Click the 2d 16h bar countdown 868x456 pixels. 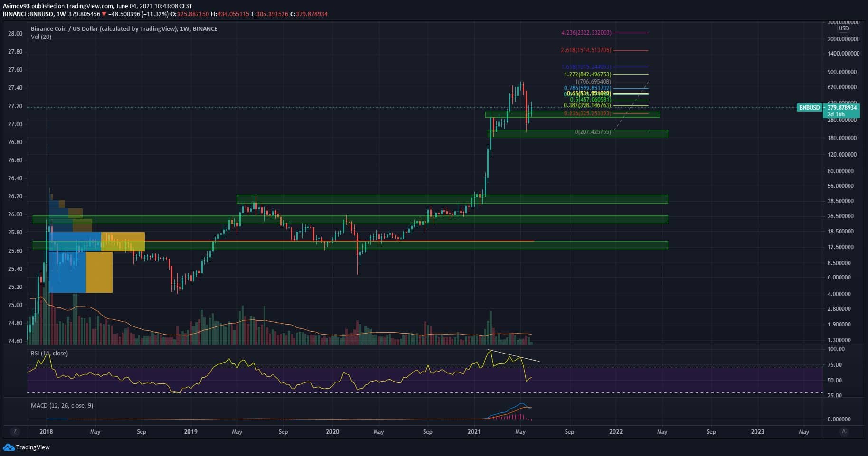(x=836, y=114)
